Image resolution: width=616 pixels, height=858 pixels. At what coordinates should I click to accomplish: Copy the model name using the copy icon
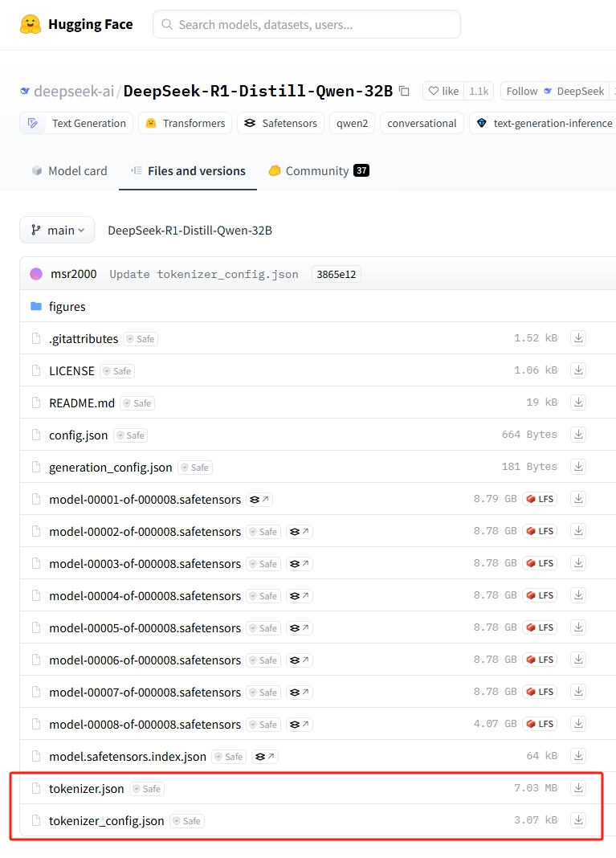pyautogui.click(x=404, y=91)
